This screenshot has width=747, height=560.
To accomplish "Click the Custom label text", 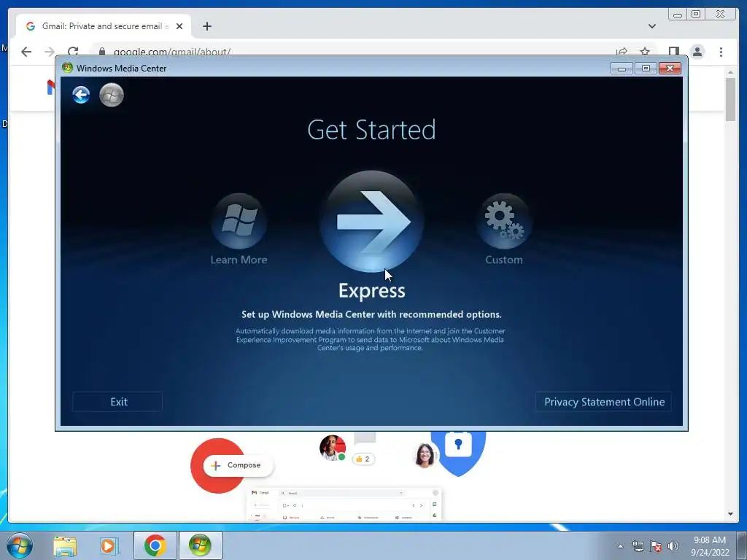I will click(504, 260).
